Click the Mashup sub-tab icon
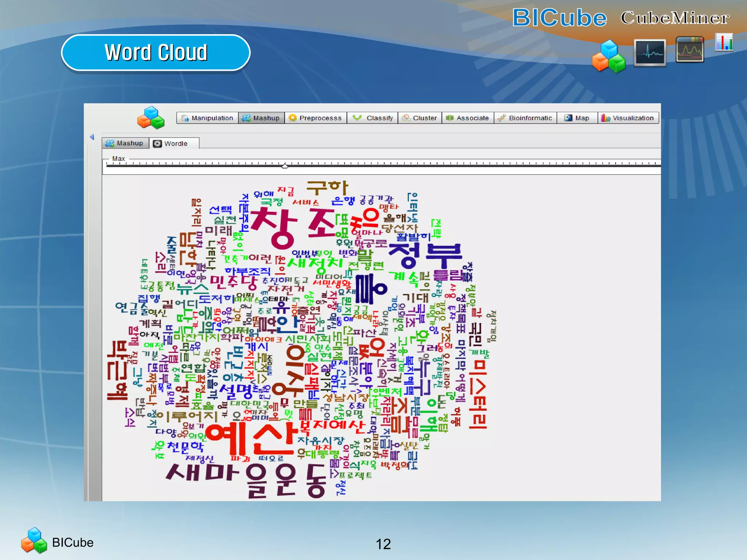Viewport: 747px width, 560px height. [109, 143]
